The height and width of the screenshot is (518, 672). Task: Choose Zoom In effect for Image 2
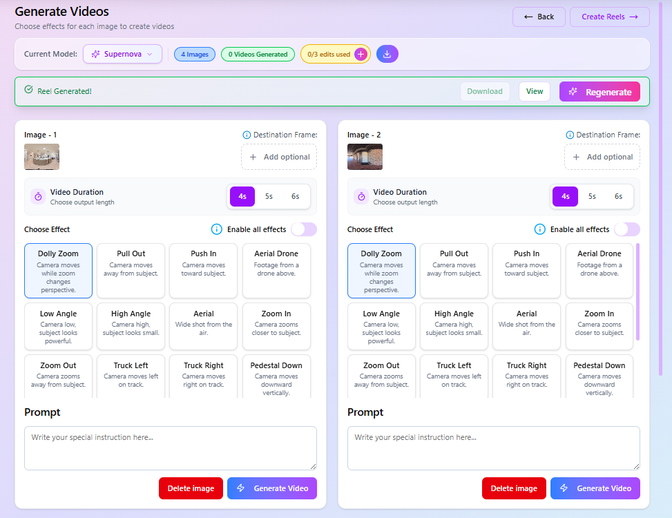point(600,326)
